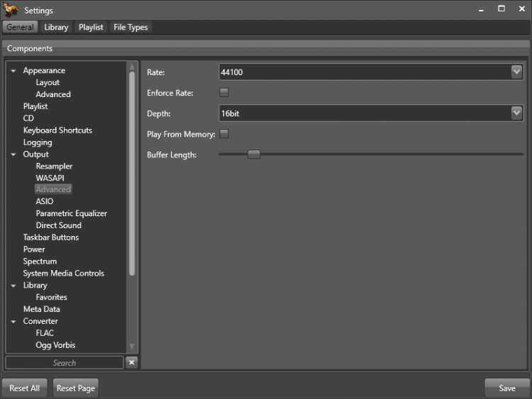The height and width of the screenshot is (399, 532).
Task: Maximize the Settings window
Action: (501, 9)
